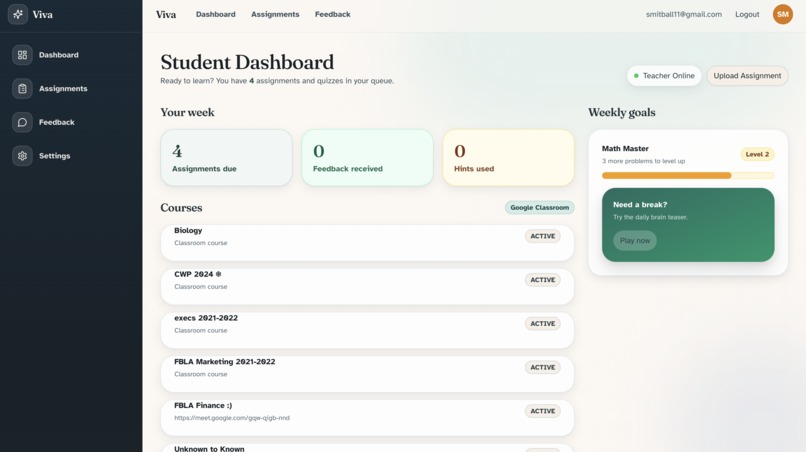
Task: Click the SM user avatar
Action: (782, 14)
